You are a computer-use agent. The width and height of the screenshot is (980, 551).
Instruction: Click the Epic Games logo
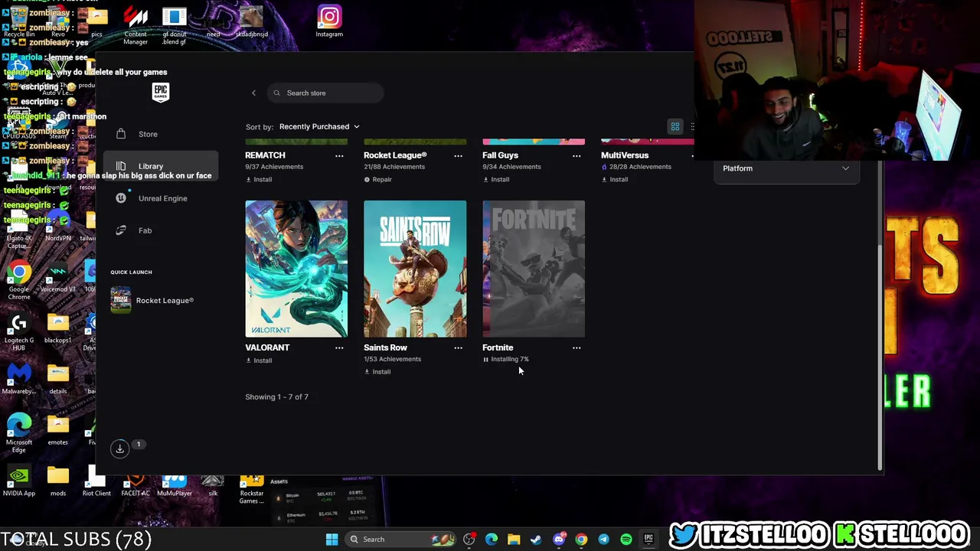click(161, 92)
